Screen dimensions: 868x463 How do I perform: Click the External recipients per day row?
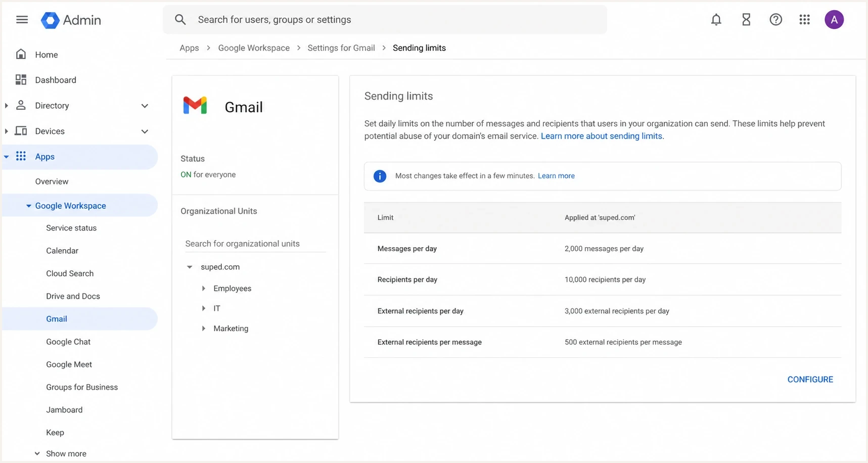pyautogui.click(x=603, y=311)
